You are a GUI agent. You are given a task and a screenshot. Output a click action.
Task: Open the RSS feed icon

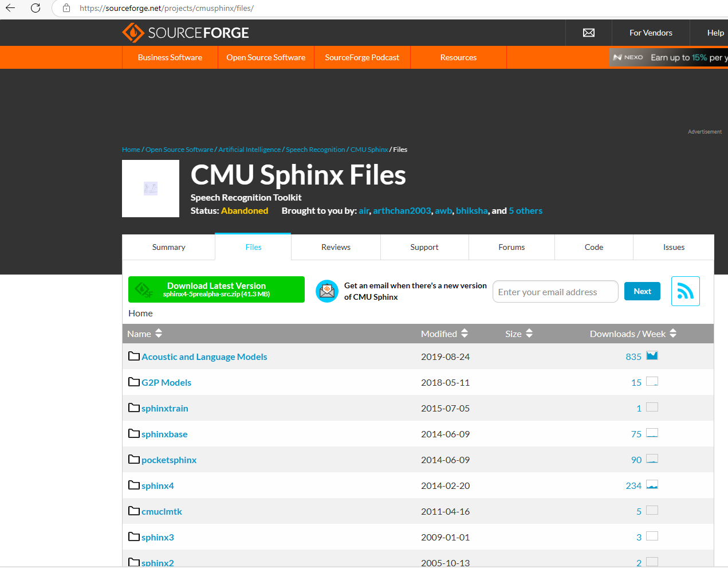[686, 291]
